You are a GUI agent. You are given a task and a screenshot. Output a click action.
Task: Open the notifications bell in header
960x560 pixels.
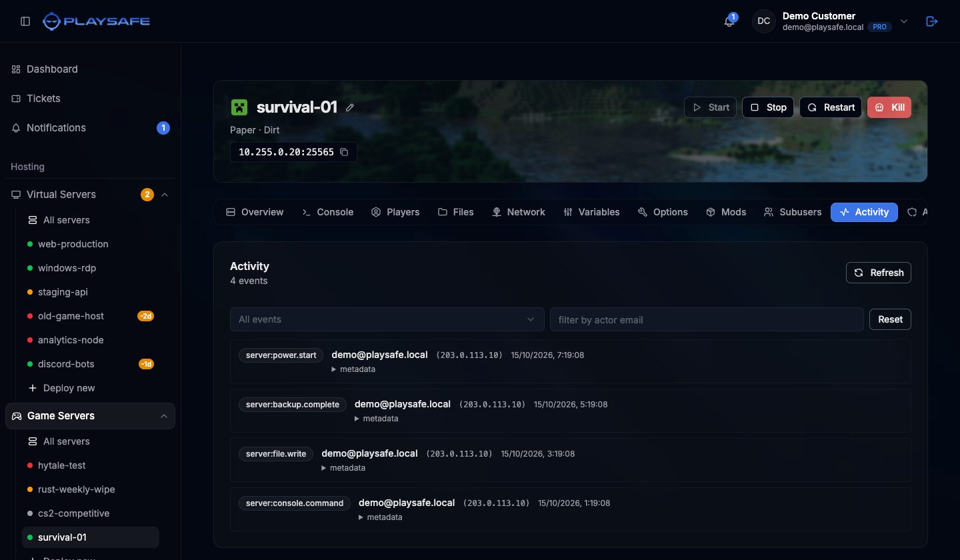(x=729, y=21)
